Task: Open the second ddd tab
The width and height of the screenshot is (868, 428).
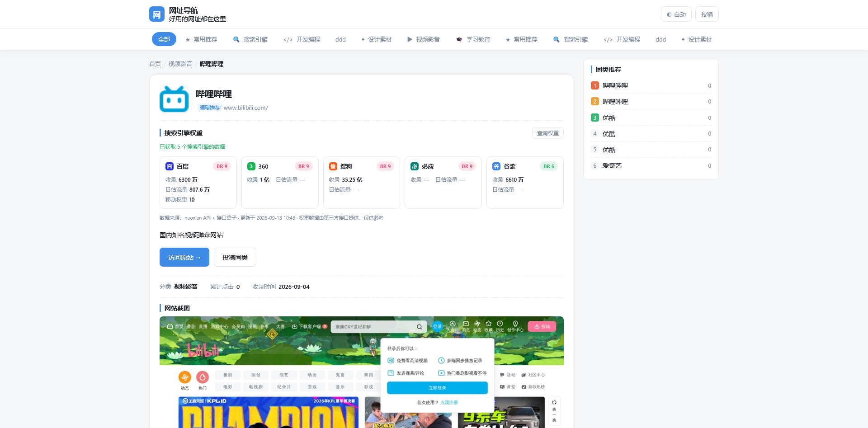Action: tap(661, 39)
